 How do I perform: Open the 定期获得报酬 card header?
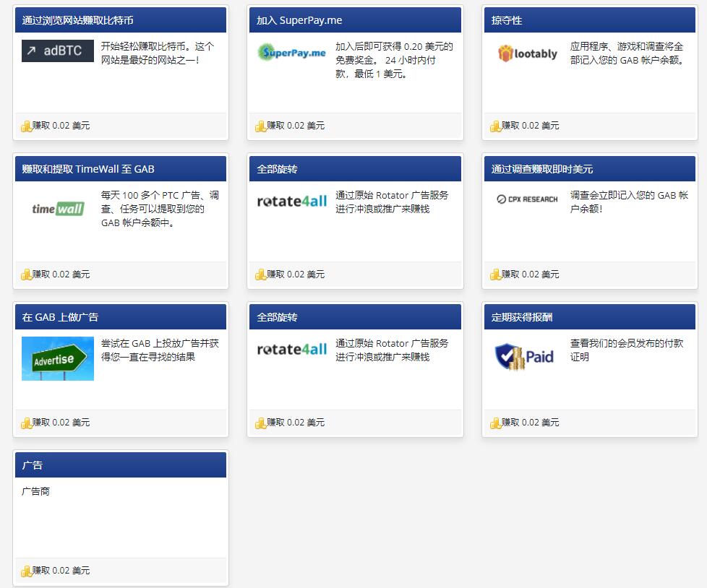tap(590, 316)
